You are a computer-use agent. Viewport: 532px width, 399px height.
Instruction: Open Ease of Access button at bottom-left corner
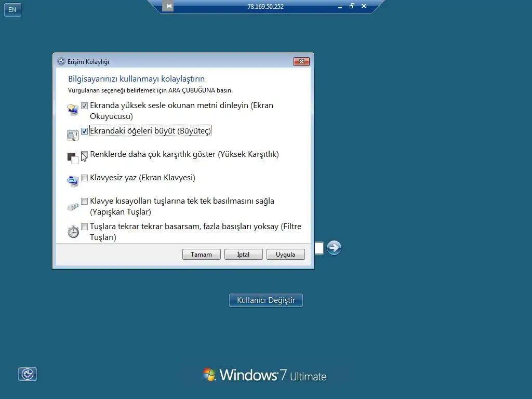tap(28, 374)
